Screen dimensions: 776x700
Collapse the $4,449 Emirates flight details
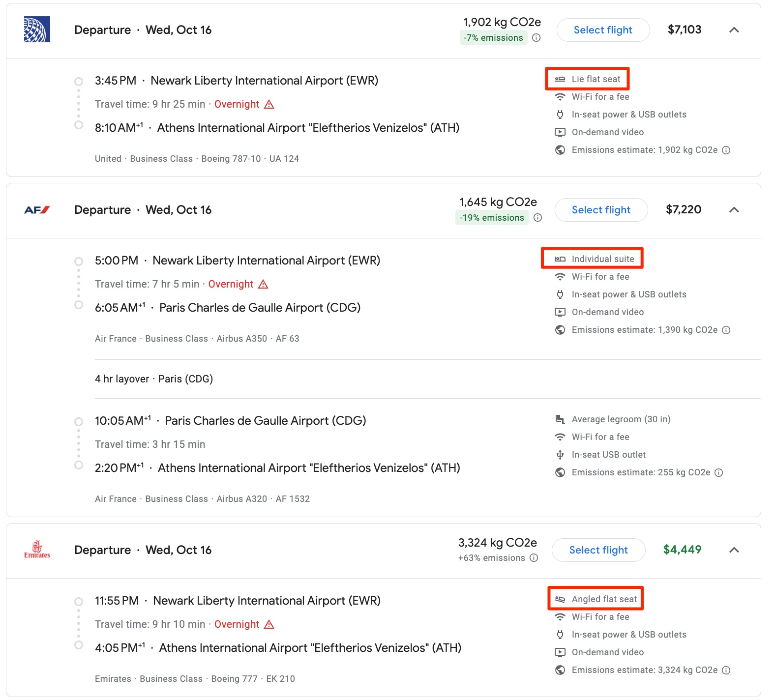tap(734, 550)
